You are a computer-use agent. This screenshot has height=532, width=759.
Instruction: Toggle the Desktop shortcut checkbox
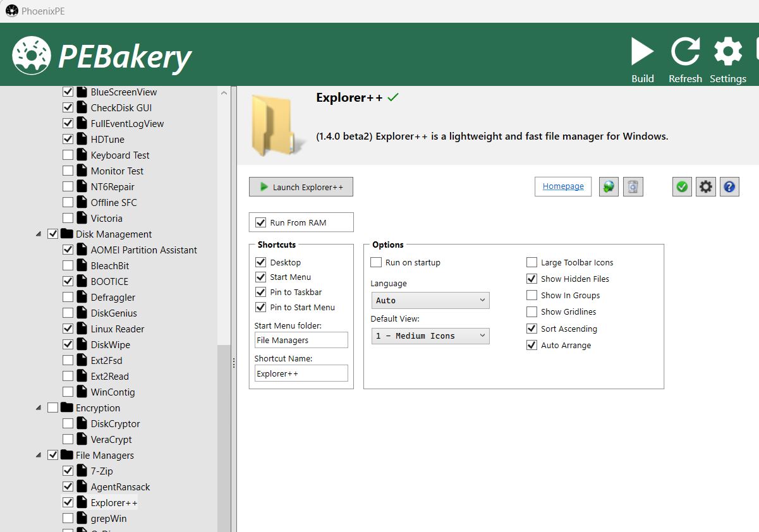pos(260,262)
